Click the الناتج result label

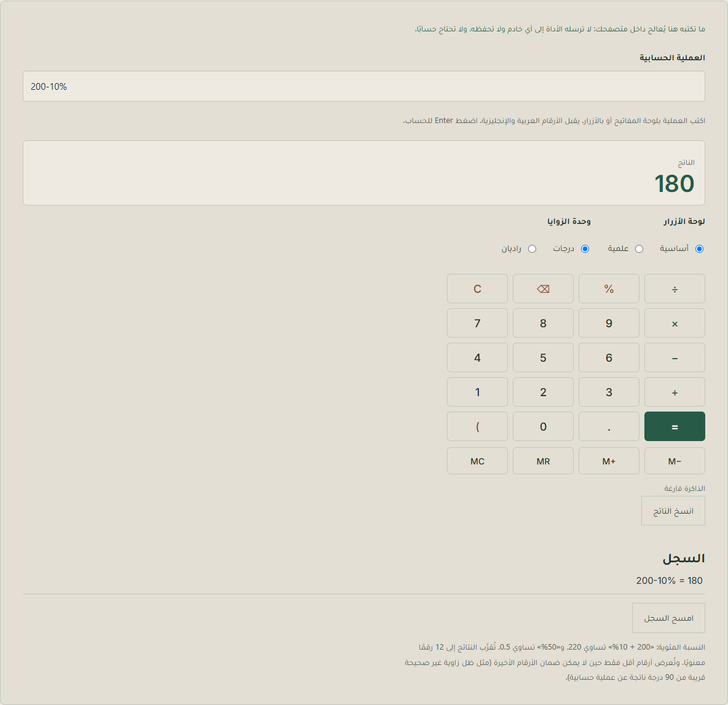[x=686, y=162]
